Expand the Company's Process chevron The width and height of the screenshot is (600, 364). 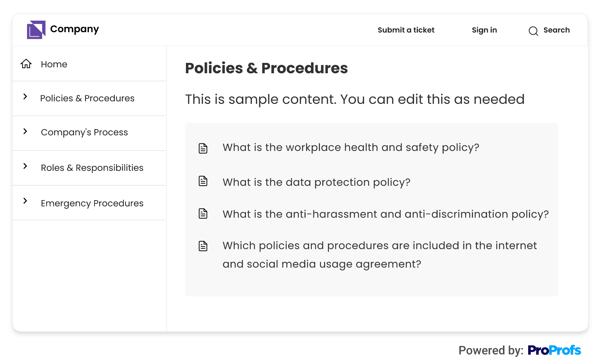(25, 131)
